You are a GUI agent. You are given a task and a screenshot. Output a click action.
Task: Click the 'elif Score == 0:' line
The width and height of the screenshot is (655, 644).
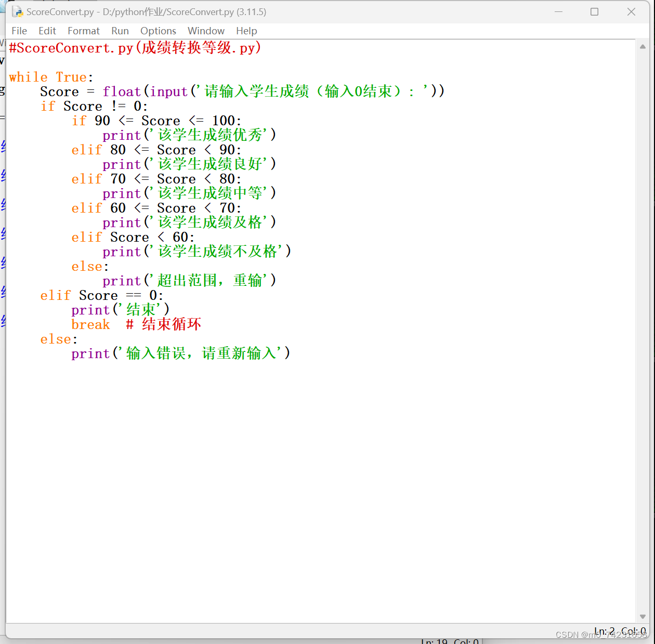(x=101, y=295)
